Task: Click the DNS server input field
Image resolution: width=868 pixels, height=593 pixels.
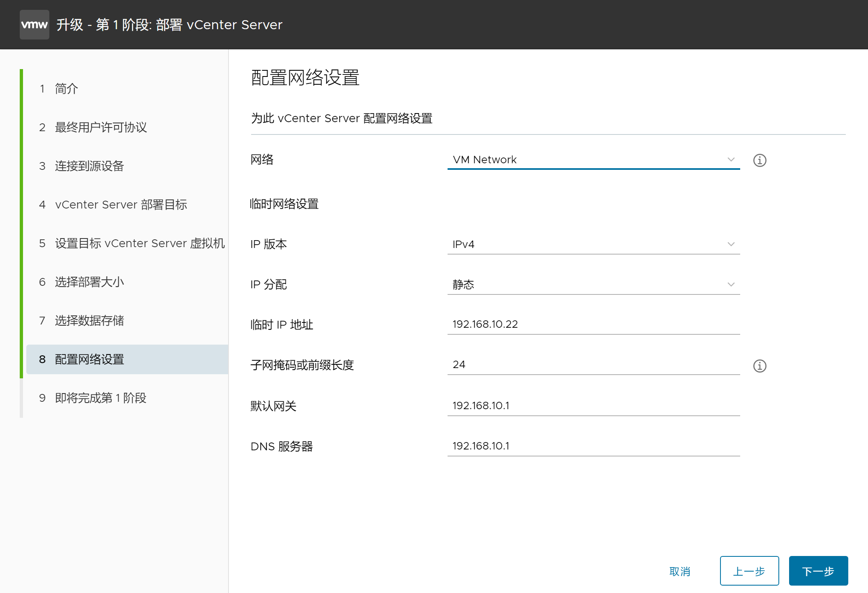Action: tap(593, 446)
